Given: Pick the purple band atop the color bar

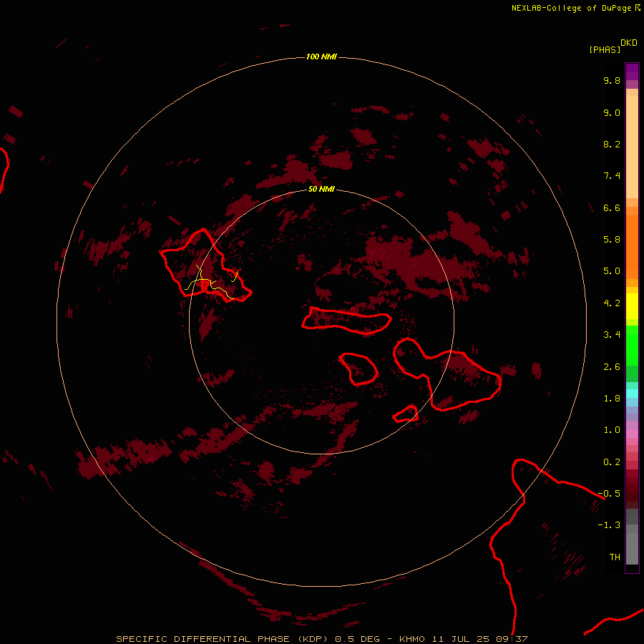Looking at the screenshot, I should tap(632, 72).
